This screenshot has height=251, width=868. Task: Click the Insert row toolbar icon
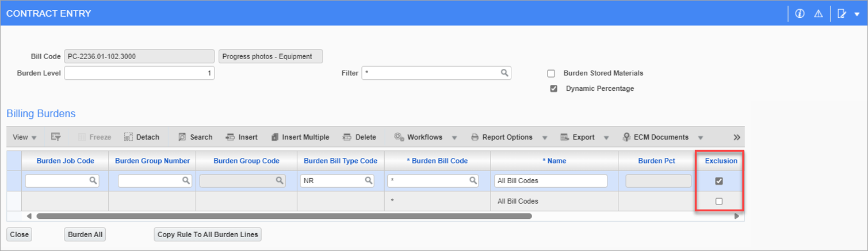tap(230, 137)
